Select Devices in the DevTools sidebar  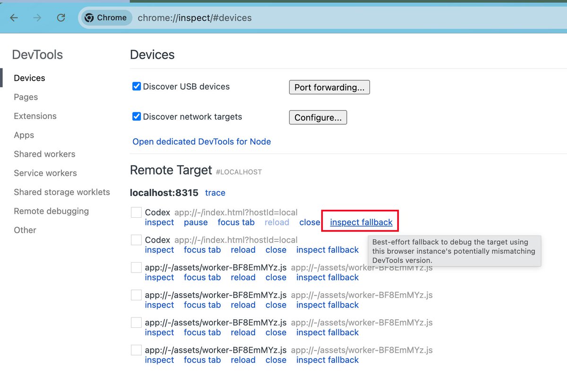coord(29,78)
